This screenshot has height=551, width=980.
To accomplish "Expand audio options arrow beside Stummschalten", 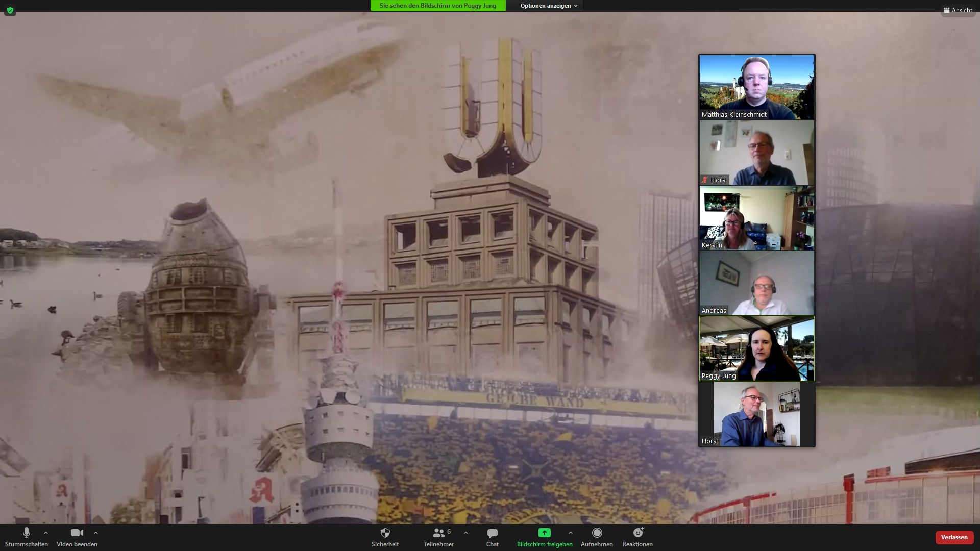I will pyautogui.click(x=46, y=533).
